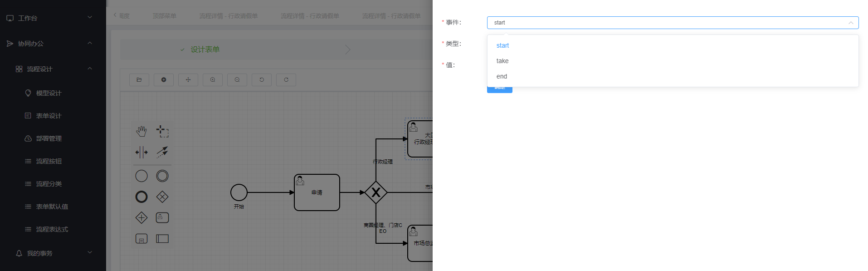Choose take option in dropdown list
Screen dimensions: 868x271
673,61
